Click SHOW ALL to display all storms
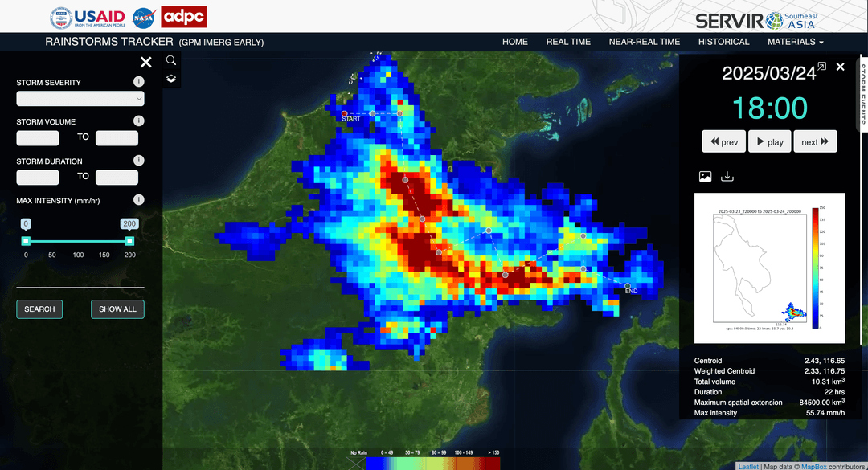 pos(117,309)
